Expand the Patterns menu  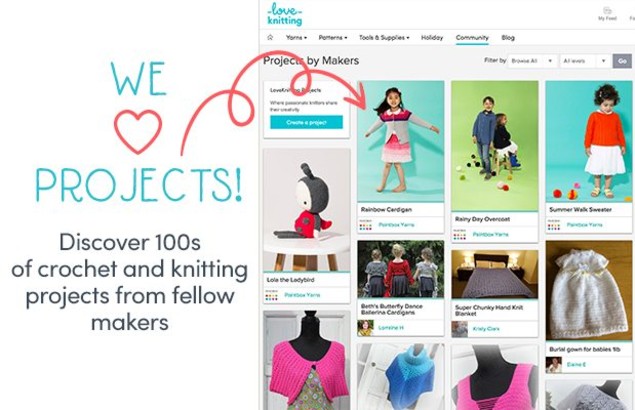click(333, 38)
